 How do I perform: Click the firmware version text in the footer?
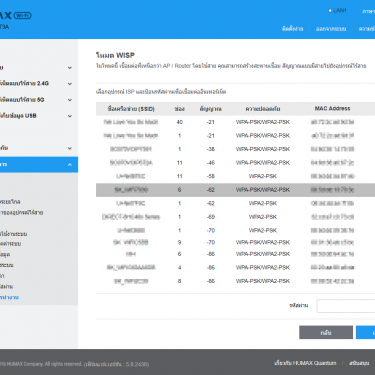pyautogui.click(x=116, y=364)
